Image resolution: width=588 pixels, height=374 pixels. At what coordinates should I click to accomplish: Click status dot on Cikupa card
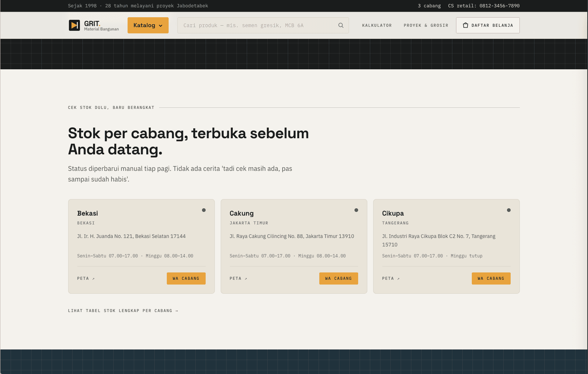(x=509, y=210)
